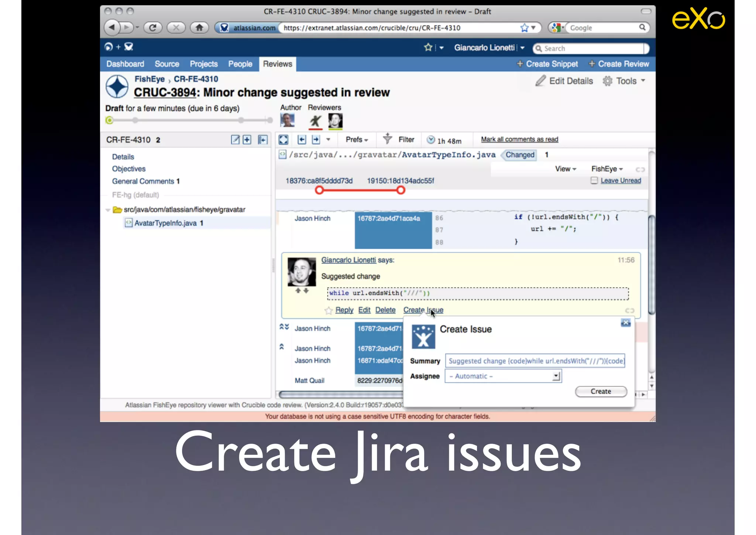Viewport: 756px width, 535px height.
Task: Open the browser home page icon
Action: pos(199,28)
